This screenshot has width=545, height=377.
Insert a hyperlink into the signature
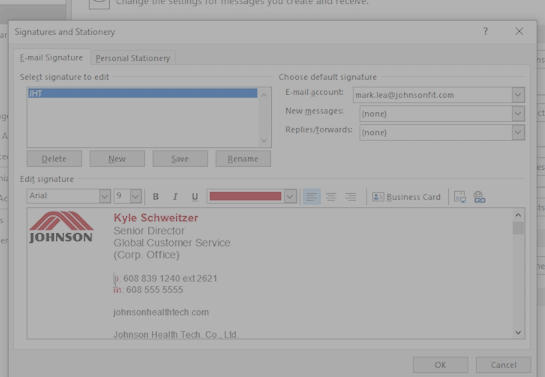[x=479, y=197]
